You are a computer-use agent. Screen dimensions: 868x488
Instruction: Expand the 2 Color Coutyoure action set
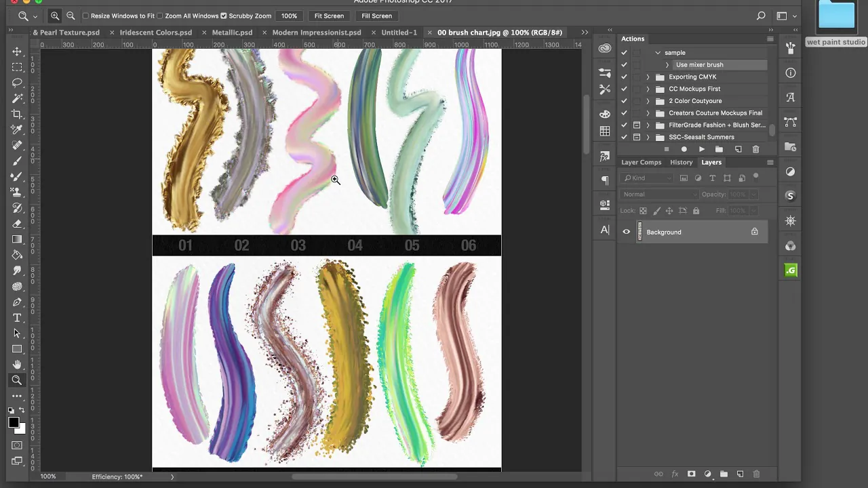point(648,101)
